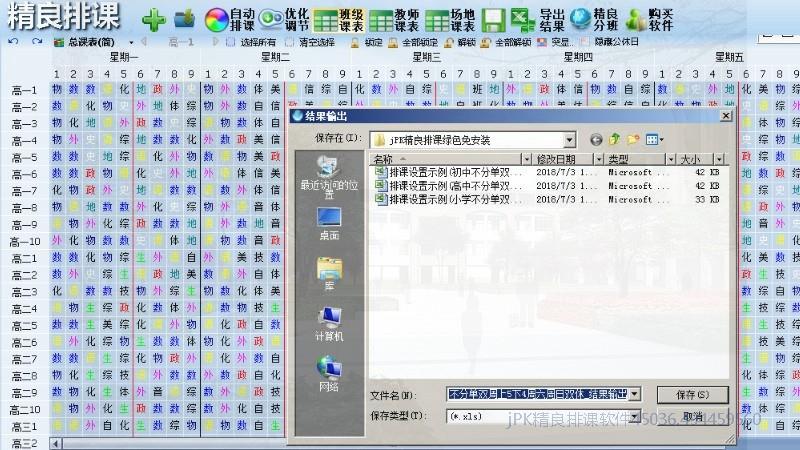
Task: Select the 高三1 row label
Action: (24, 426)
